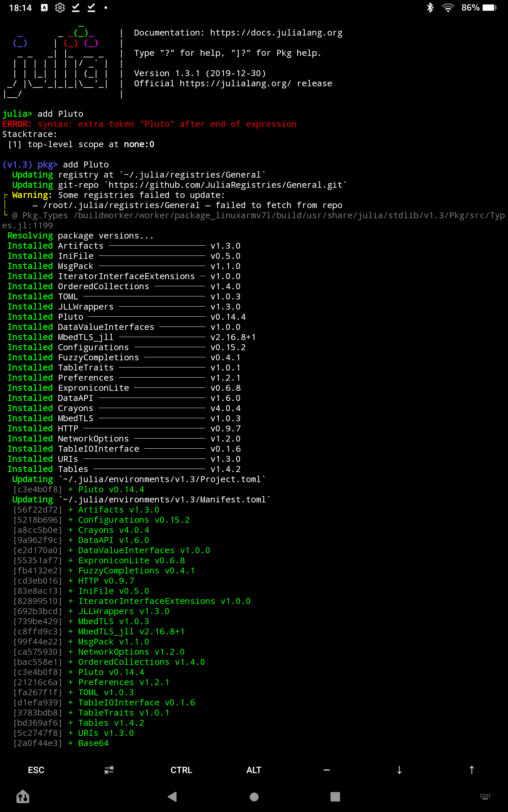Tap the keyboard input 'A' status icon
Image resolution: width=508 pixels, height=812 pixels.
coord(44,8)
